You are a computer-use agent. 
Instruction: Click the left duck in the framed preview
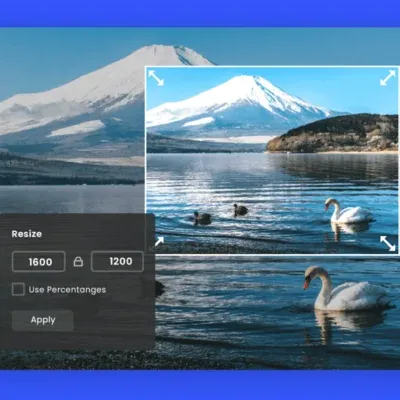[x=202, y=218]
